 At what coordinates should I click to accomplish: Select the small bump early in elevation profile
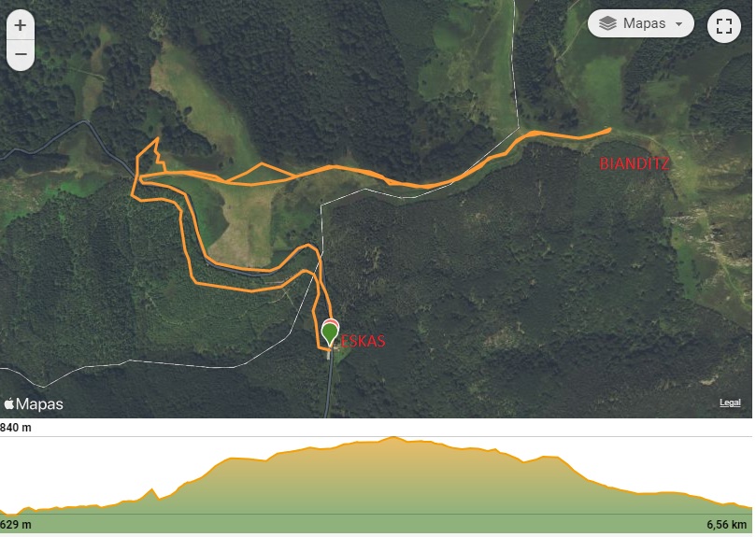[x=153, y=491]
